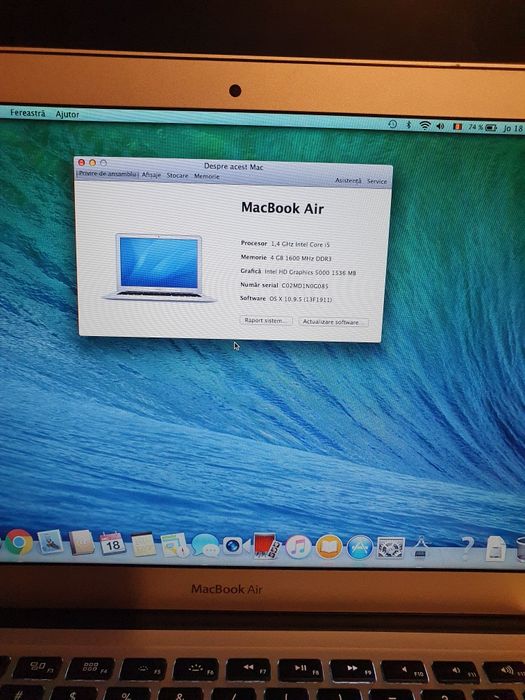Switch to the Stocare tab
This screenshot has width=525, height=700.
(x=177, y=176)
